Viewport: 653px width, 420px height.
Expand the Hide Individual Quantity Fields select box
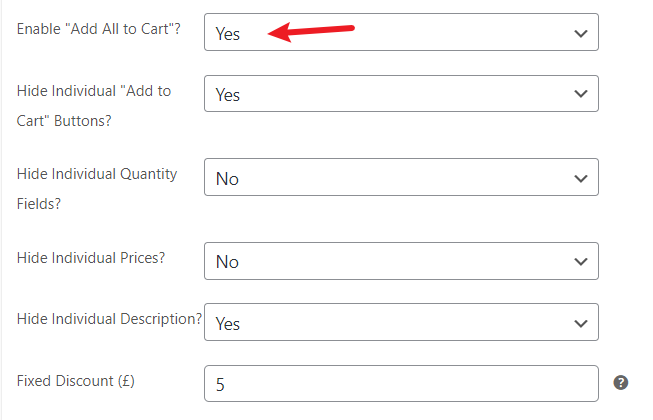pyautogui.click(x=401, y=177)
